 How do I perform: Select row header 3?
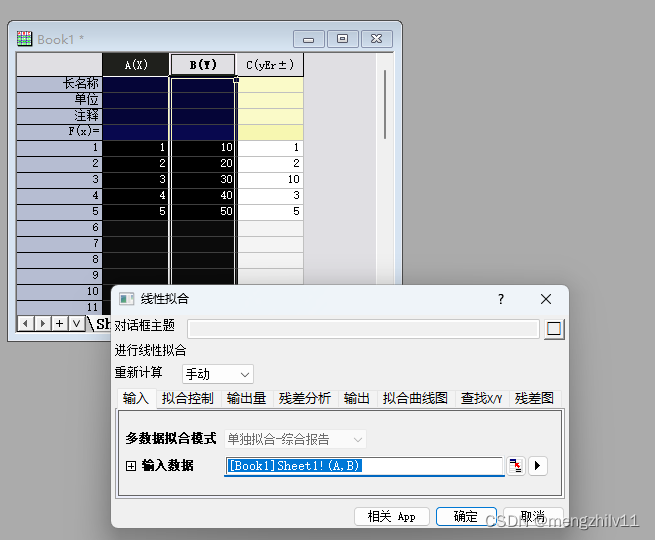tap(59, 180)
